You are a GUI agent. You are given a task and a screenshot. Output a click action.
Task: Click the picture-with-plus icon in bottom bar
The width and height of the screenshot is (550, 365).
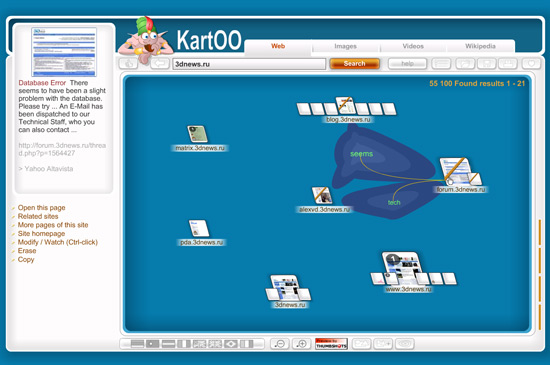383,344
